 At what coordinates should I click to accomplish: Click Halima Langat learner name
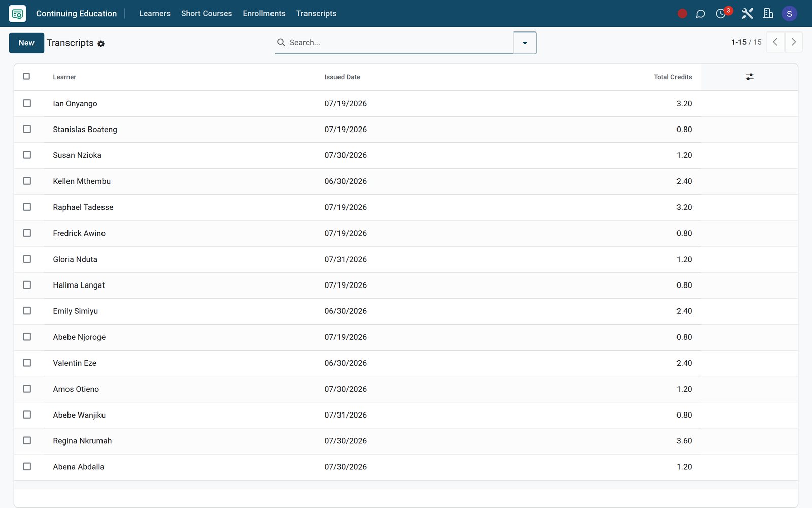click(x=79, y=285)
